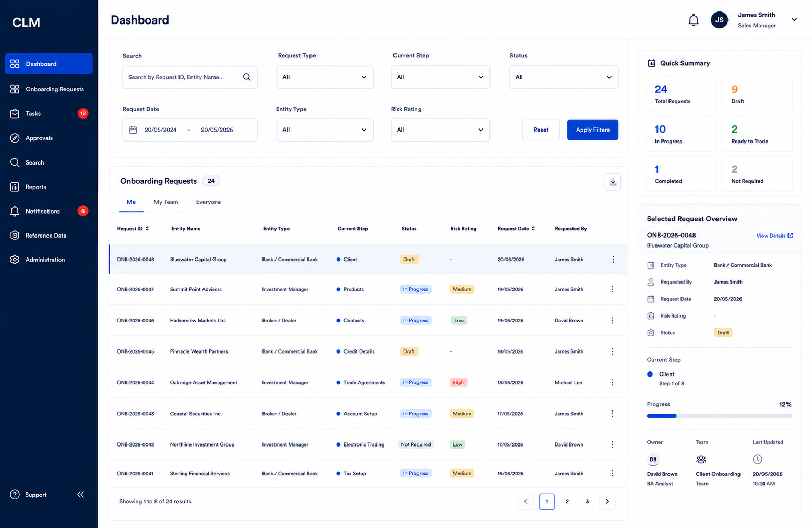Focus the Search by Request ID field
812x528 pixels.
pos(190,77)
